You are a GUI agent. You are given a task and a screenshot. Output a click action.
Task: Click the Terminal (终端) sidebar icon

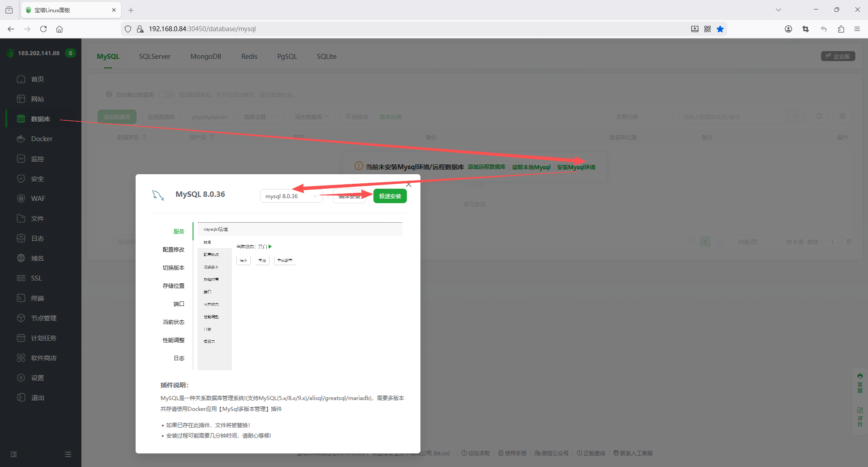click(x=21, y=298)
